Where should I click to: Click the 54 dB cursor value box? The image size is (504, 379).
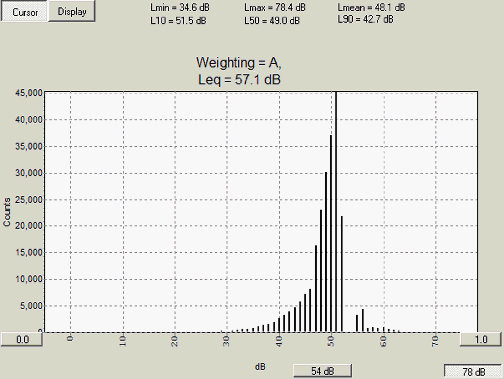point(322,371)
